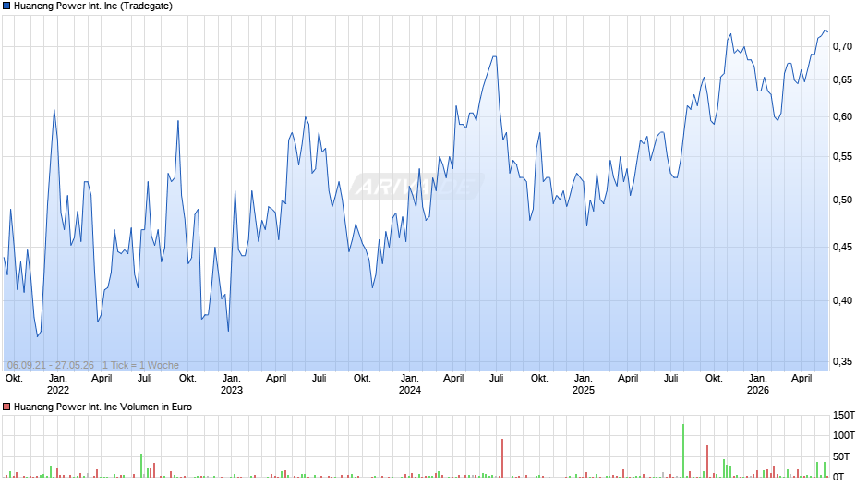
Task: Click the 0,35 price axis label
Action: [842, 362]
